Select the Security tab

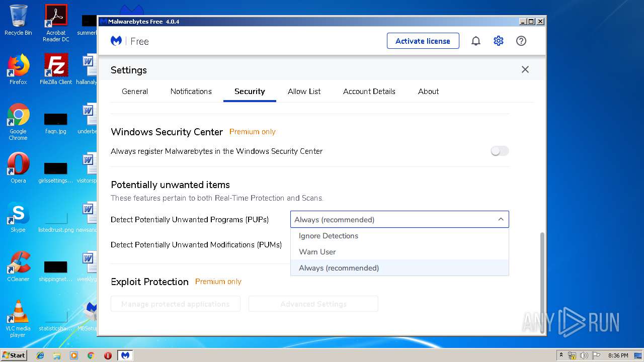point(250,92)
